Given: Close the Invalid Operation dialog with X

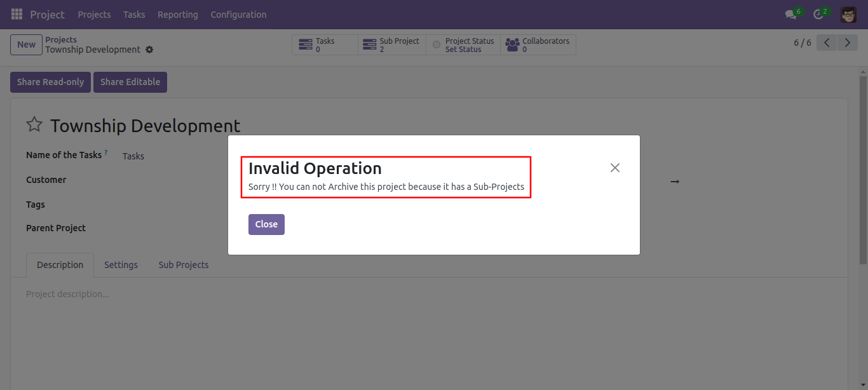Looking at the screenshot, I should point(614,168).
